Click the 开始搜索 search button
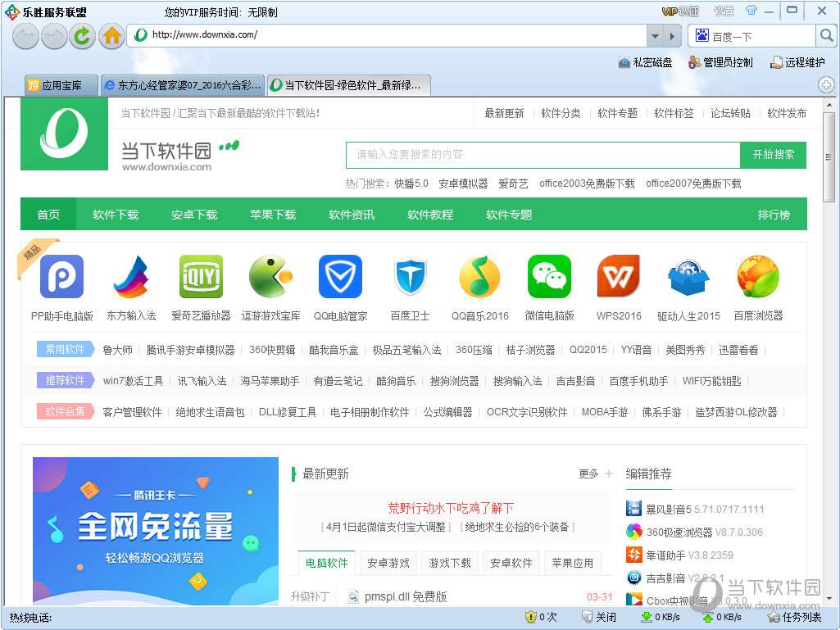 click(771, 155)
